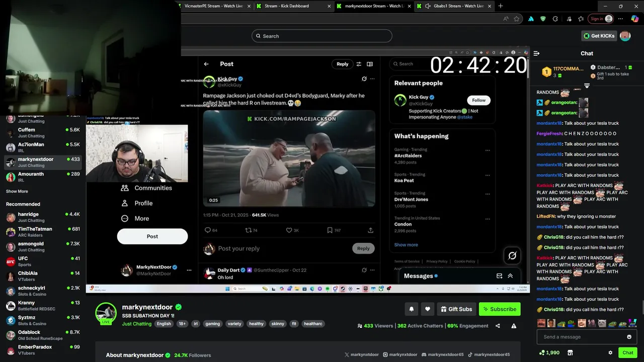Viewport: 644px width, 362px height.
Task: Click the green shield extension icon
Action: click(x=543, y=19)
